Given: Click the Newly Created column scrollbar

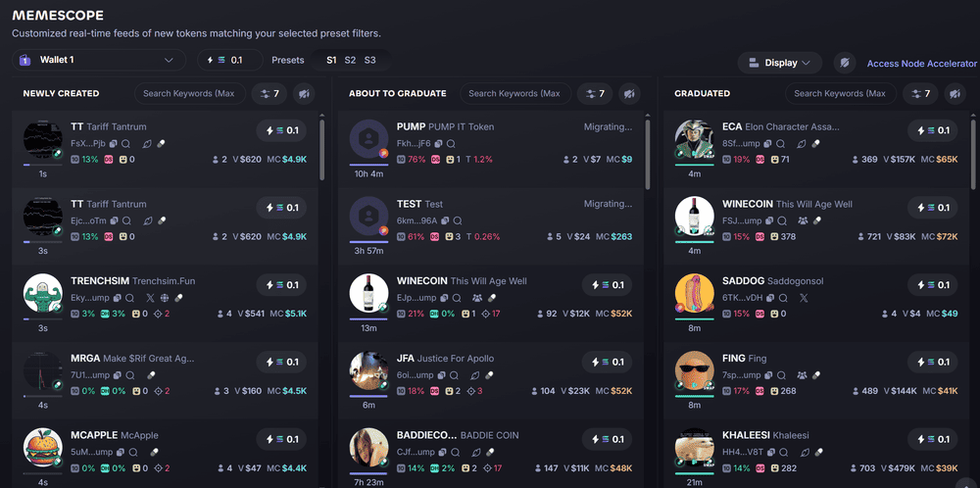Looking at the screenshot, I should coord(321,150).
